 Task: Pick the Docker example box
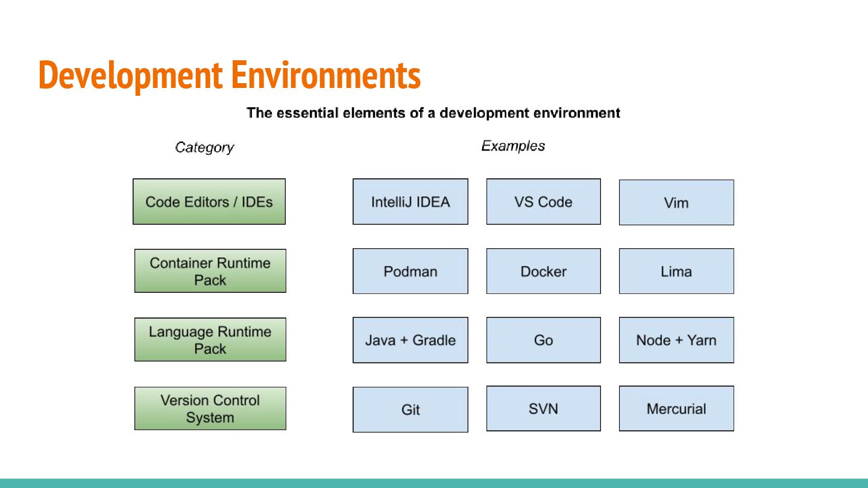(544, 271)
